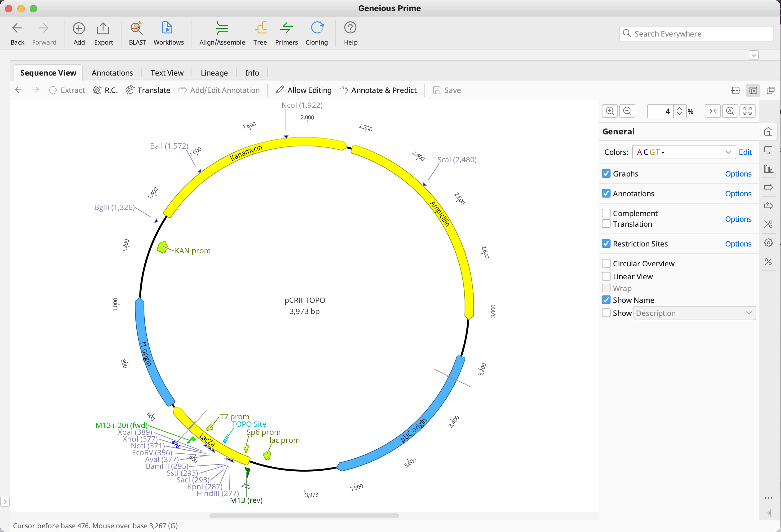Click the zoom to fit fullscreen icon
This screenshot has height=532, width=781.
748,111
